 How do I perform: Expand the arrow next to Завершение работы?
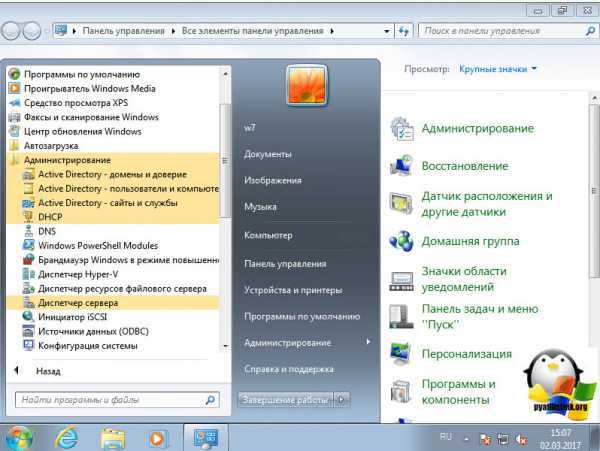(342, 400)
